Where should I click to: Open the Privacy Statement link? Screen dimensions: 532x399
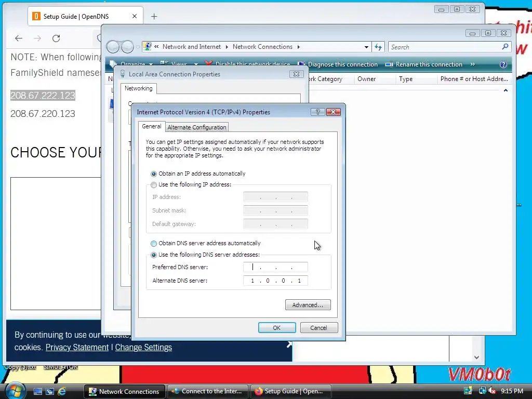click(x=77, y=347)
